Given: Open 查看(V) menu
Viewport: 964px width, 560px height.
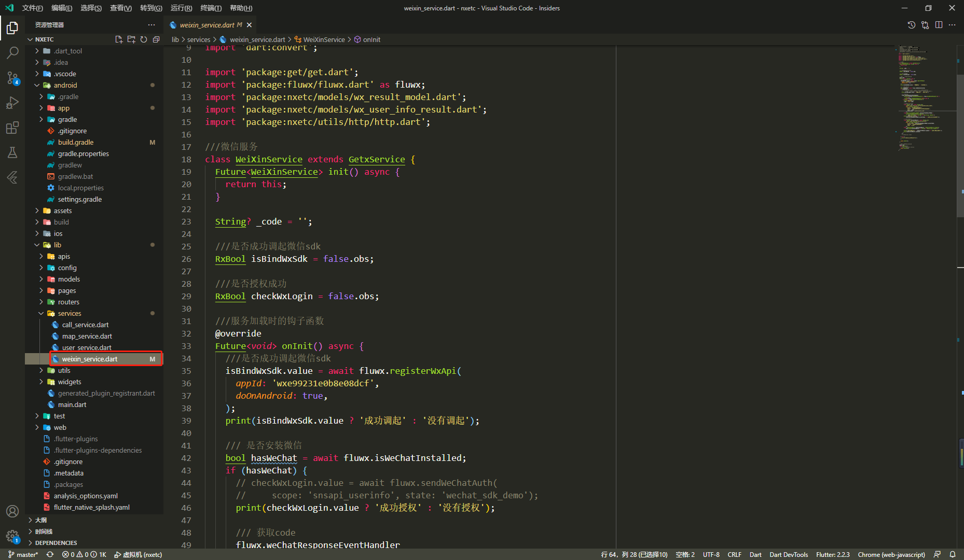Looking at the screenshot, I should [121, 8].
